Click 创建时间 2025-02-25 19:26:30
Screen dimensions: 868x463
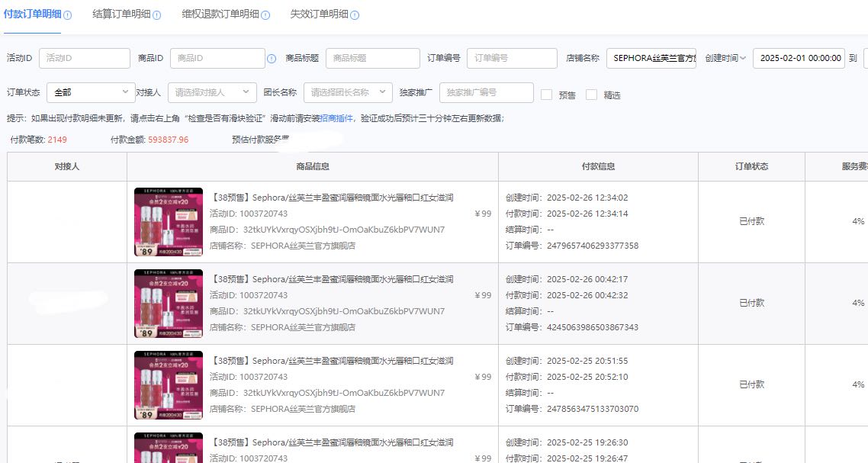click(x=587, y=442)
